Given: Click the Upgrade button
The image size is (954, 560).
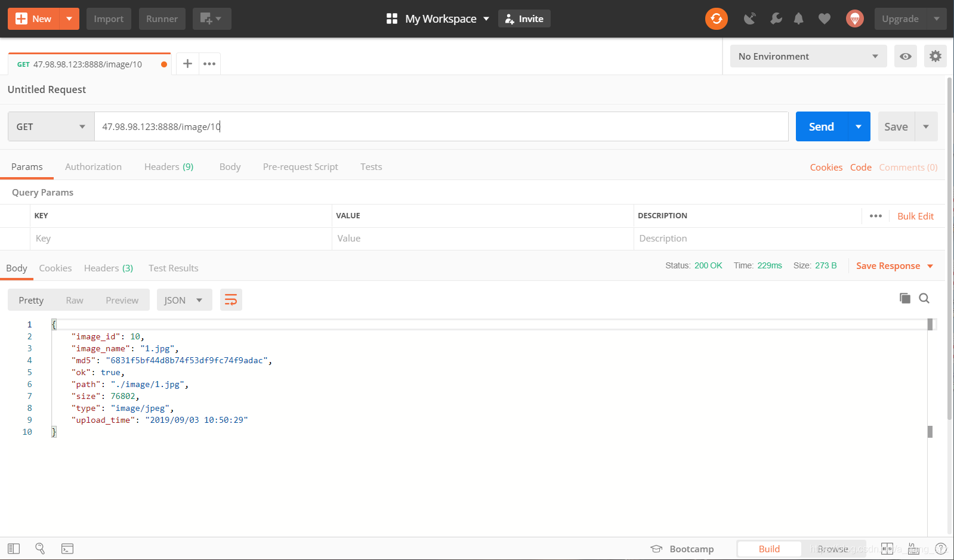Looking at the screenshot, I should (x=900, y=18).
